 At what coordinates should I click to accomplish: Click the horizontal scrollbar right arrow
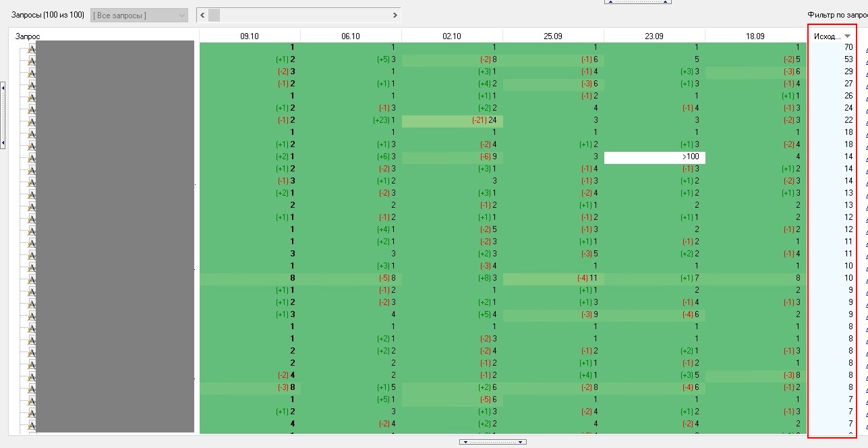click(x=395, y=15)
